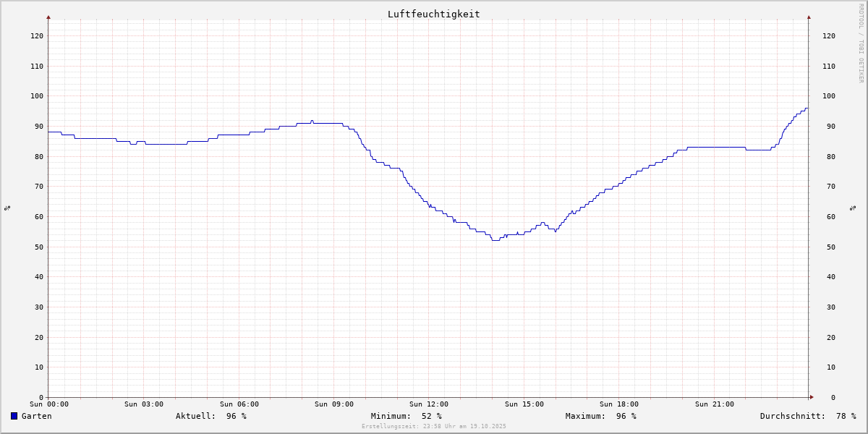Click the Erstellungszeit timestamp text
Image resolution: width=868 pixels, height=434 pixels.
[433, 427]
